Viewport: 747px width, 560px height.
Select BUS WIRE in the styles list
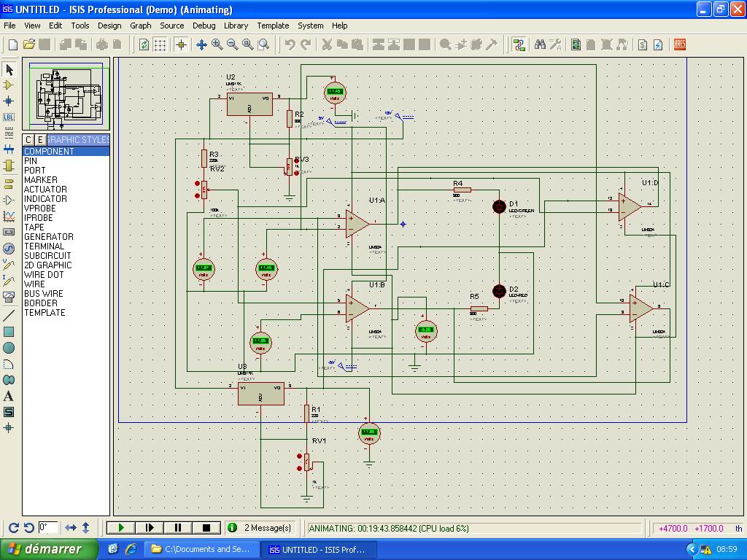(43, 294)
